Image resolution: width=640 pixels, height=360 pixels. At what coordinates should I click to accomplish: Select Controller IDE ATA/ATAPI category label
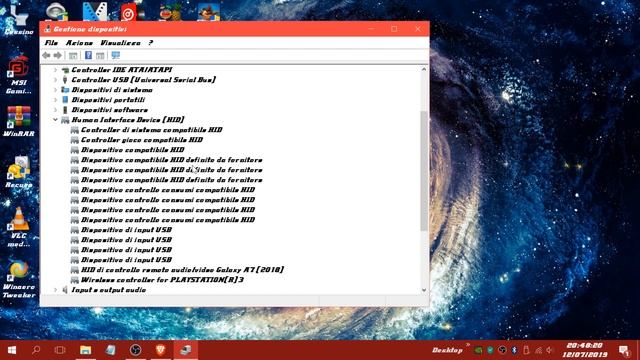[x=122, y=70]
